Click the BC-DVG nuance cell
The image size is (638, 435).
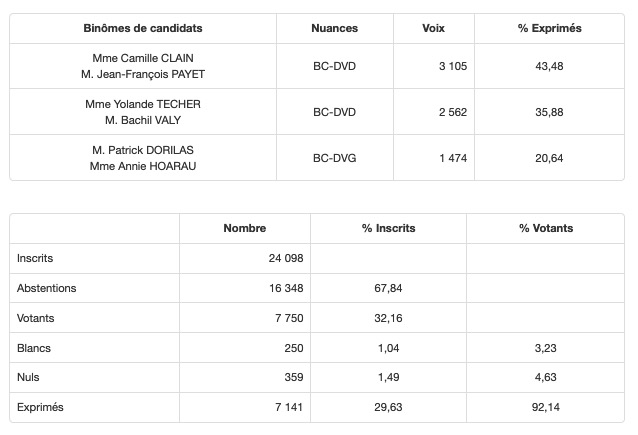tap(335, 158)
